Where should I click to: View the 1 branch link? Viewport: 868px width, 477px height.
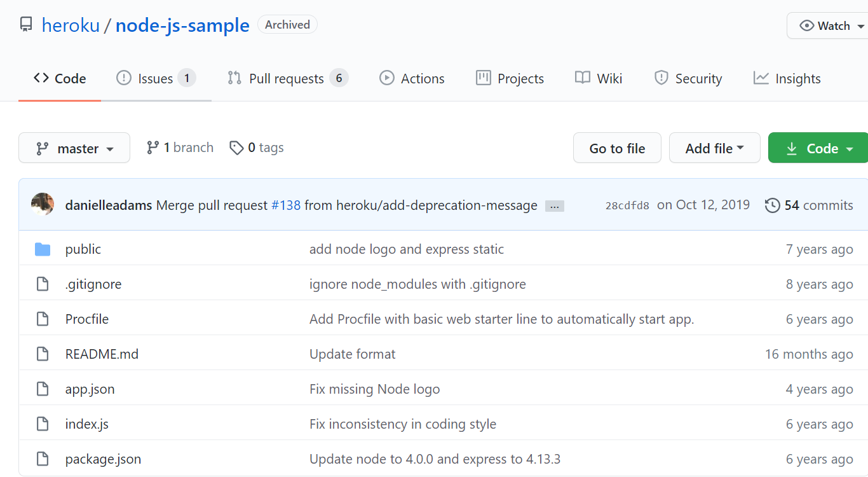(180, 148)
